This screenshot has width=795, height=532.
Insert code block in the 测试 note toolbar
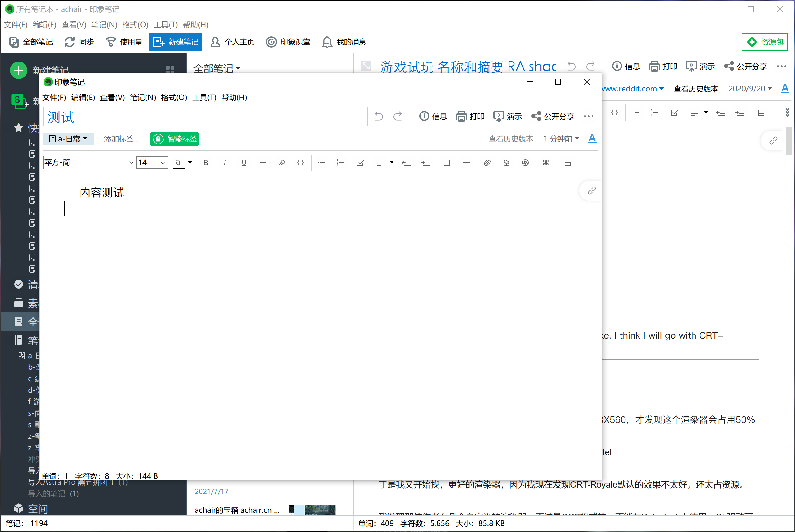pos(300,163)
